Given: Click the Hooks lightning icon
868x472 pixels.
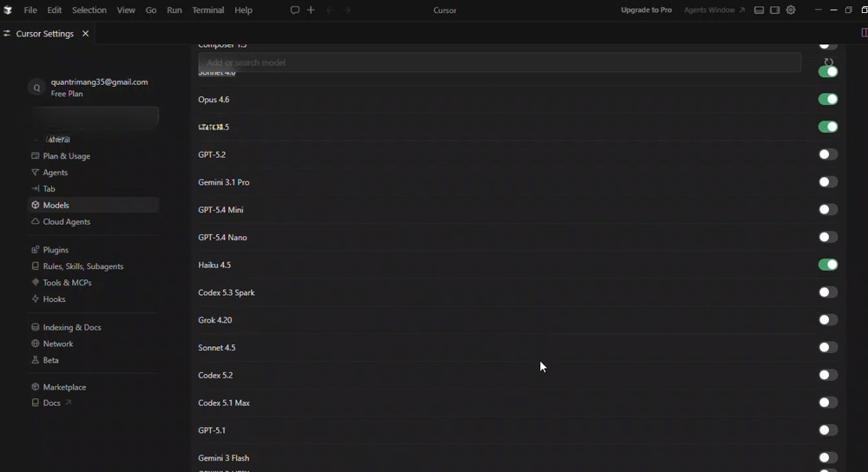Looking at the screenshot, I should coord(36,298).
